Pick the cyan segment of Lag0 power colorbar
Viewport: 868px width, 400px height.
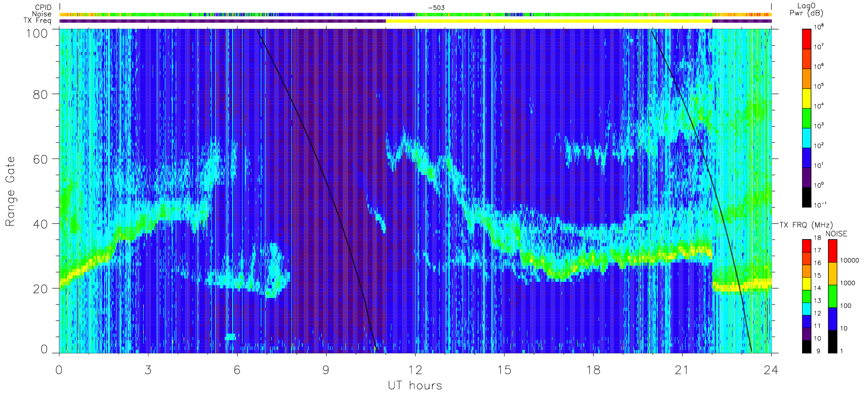click(x=806, y=138)
